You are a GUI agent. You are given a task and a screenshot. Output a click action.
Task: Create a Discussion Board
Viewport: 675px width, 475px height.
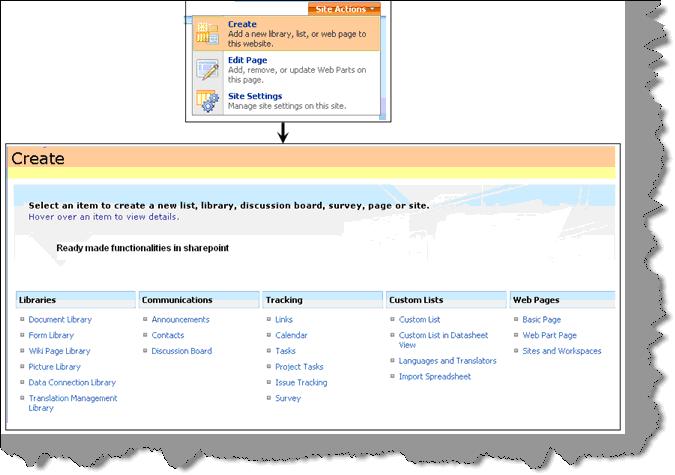(182, 351)
